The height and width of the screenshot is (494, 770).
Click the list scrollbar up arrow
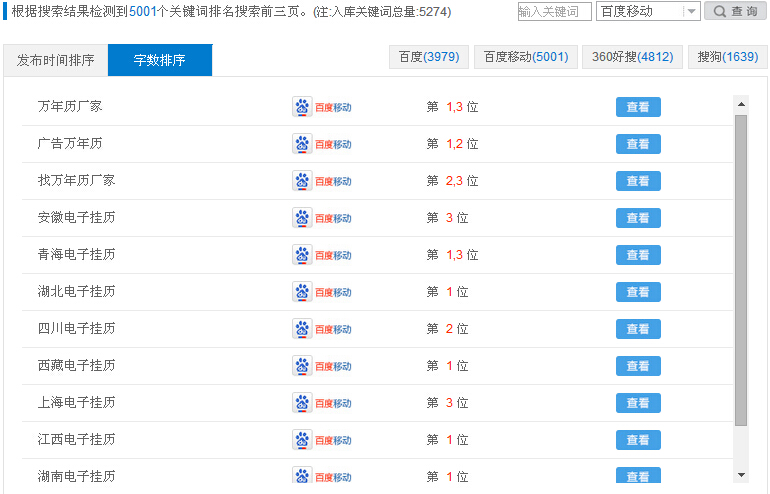(x=741, y=104)
